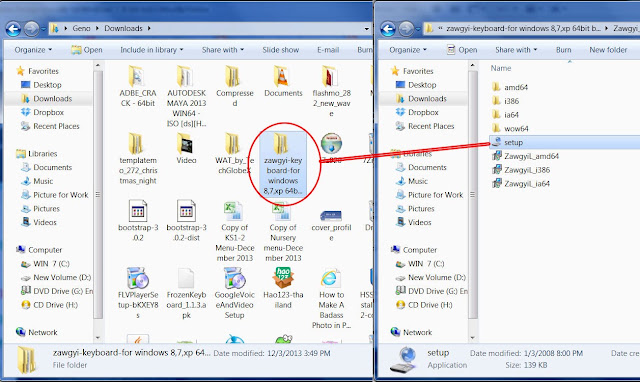
Task: Open Share with dropdown in left window
Action: coord(223,50)
